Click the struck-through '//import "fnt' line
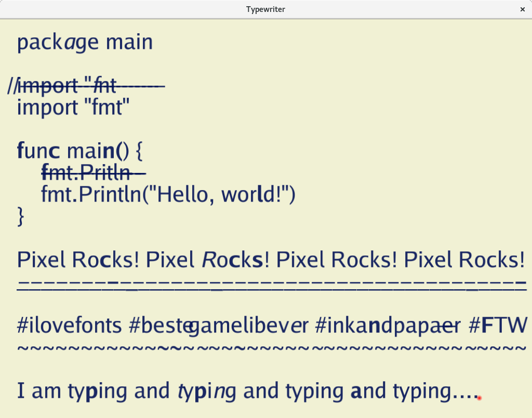Viewport: 532px width, 418px height. (x=86, y=86)
